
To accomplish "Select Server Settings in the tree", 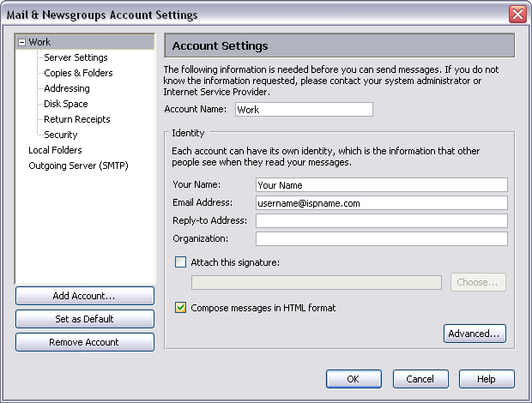I will coord(76,57).
